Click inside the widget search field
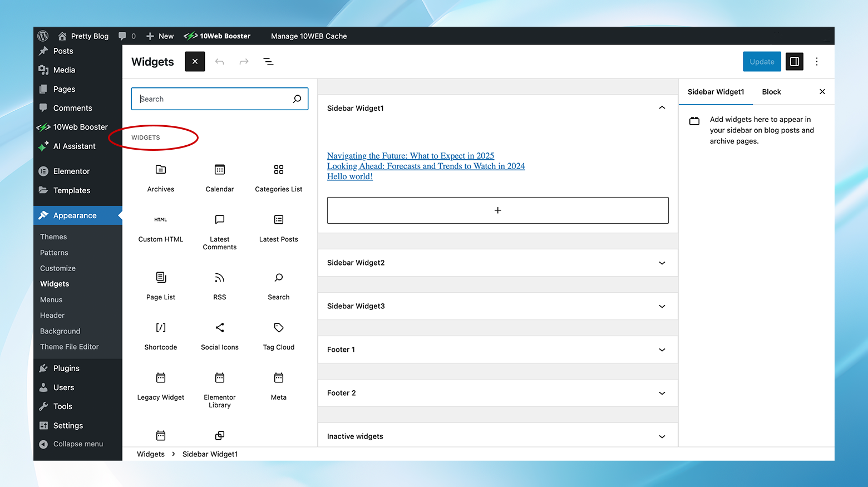This screenshot has width=868, height=487. point(217,99)
